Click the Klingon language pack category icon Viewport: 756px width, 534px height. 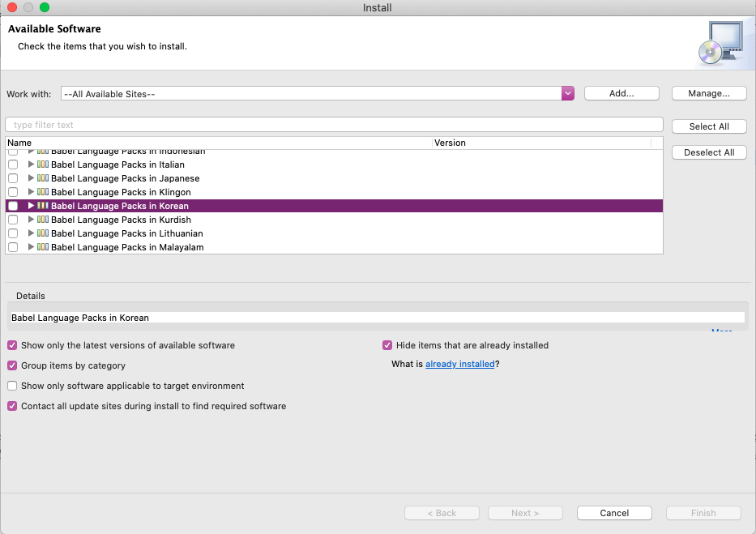pyautogui.click(x=43, y=192)
